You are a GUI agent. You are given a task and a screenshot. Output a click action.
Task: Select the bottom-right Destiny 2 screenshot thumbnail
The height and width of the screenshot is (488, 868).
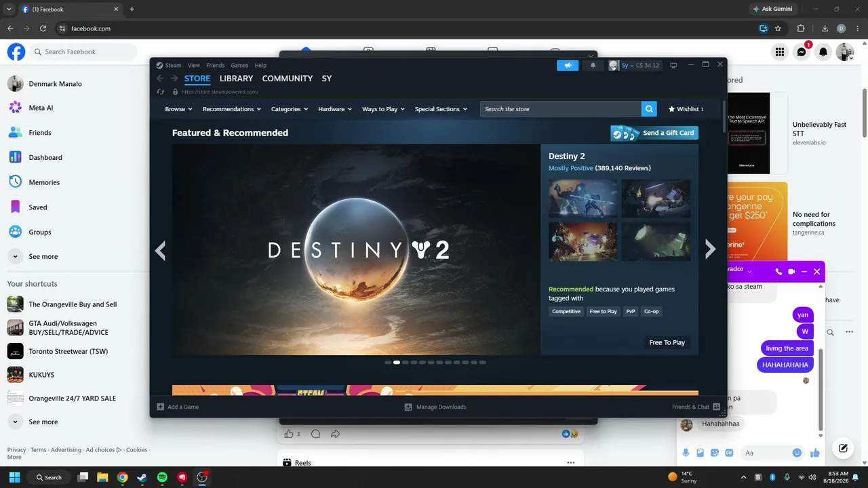[656, 242]
